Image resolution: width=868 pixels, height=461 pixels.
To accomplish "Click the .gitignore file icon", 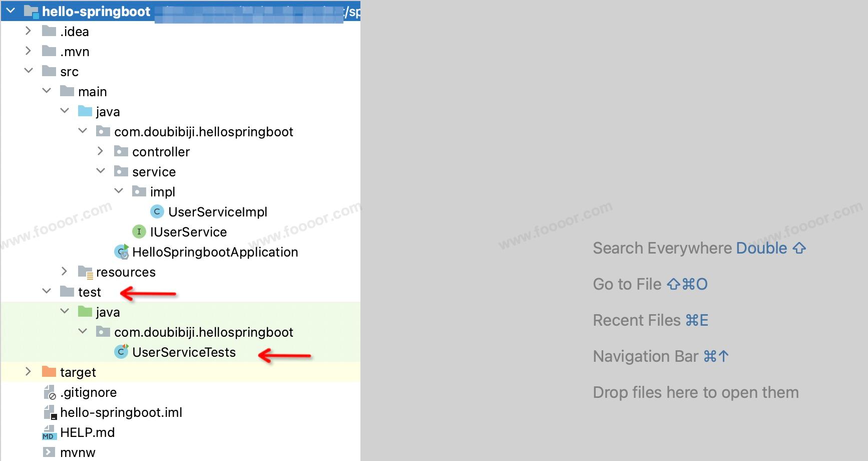I will point(49,392).
